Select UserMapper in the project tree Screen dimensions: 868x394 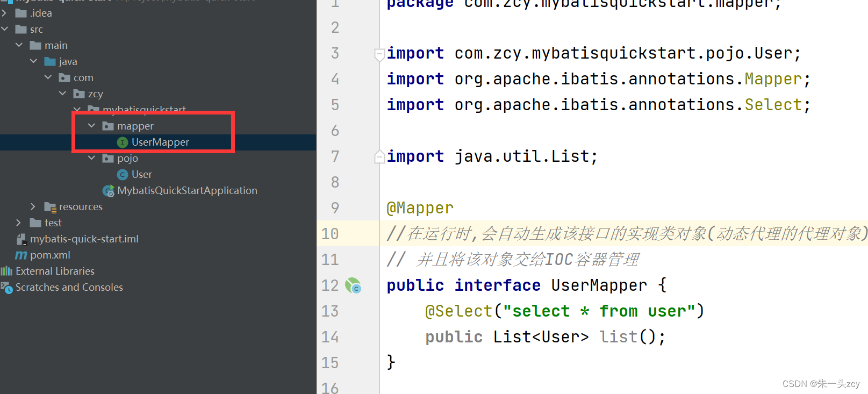pyautogui.click(x=160, y=142)
